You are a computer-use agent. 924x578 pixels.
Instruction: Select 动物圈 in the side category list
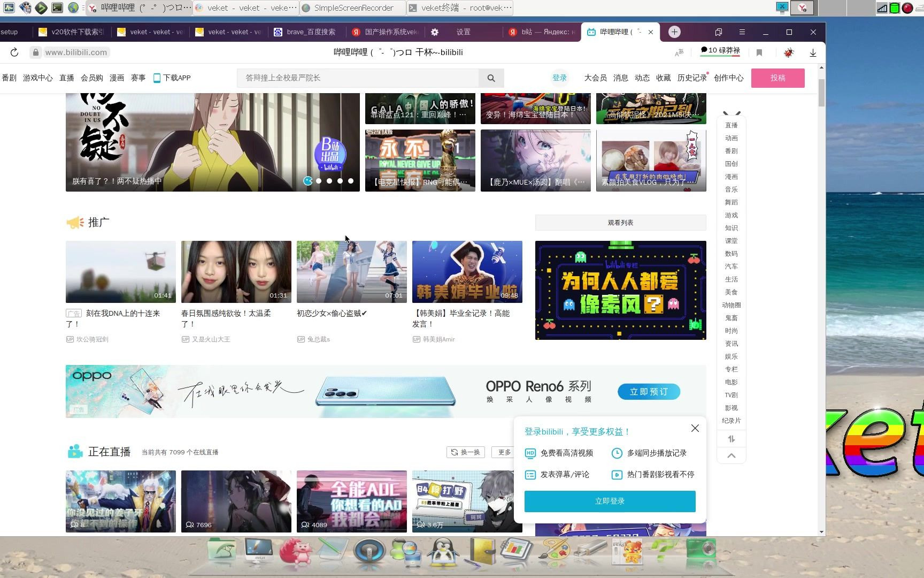731,305
